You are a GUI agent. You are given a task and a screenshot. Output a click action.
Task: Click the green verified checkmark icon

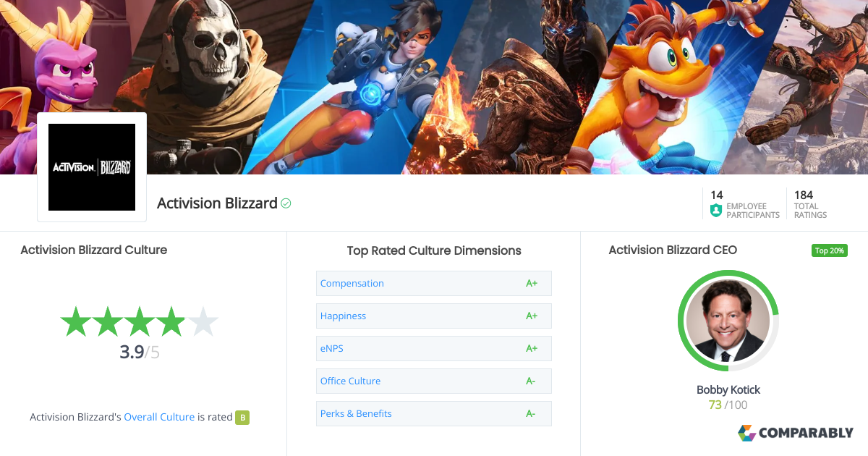[286, 203]
